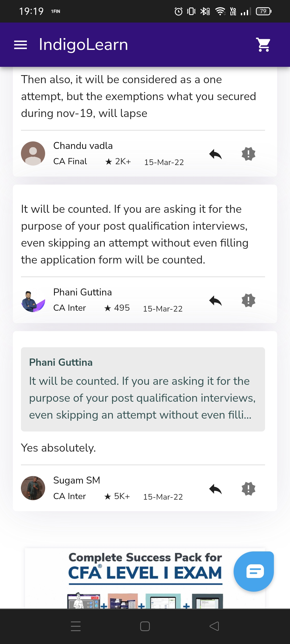Image resolution: width=290 pixels, height=644 pixels.
Task: Tap the quoted Phani Guttina message block
Action: point(143,389)
